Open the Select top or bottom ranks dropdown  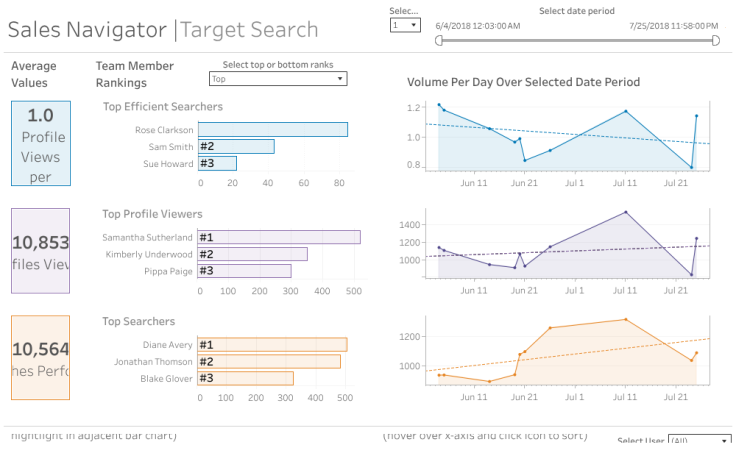(x=278, y=78)
